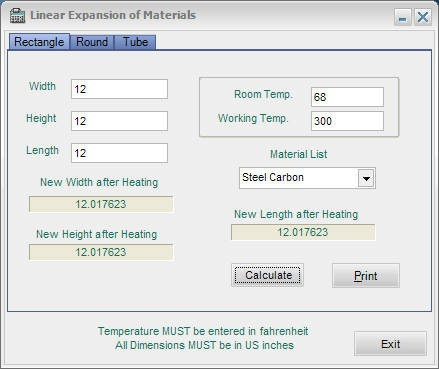Click the Exit button
Screen dimensions: 439x369
[390, 344]
